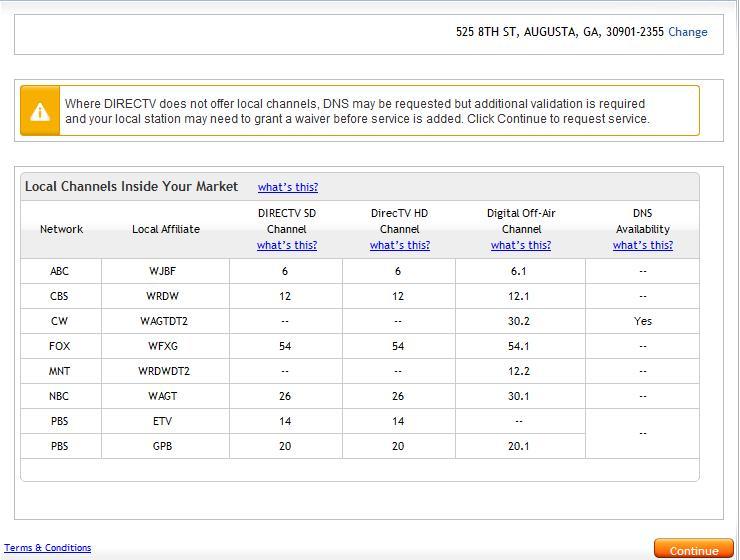740x560 pixels.
Task: Open what's this under DIRECTV SD Channel
Action: (x=287, y=245)
